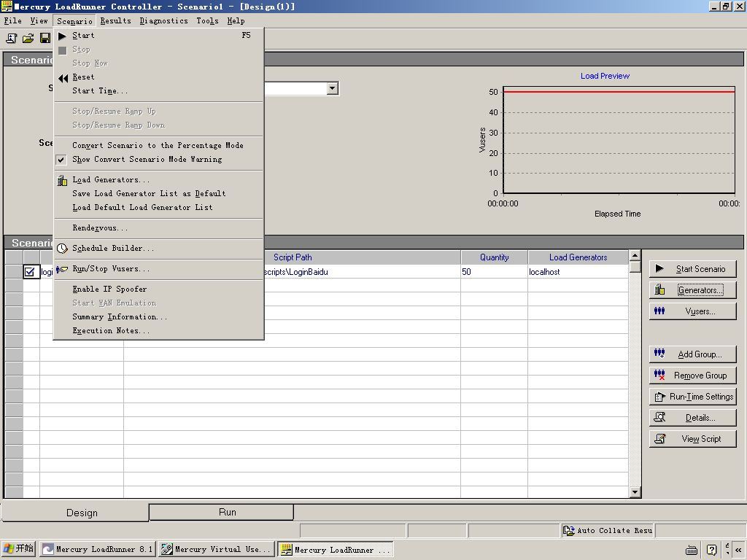Open the Diagnostics menu
This screenshot has width=747, height=560.
(x=164, y=21)
